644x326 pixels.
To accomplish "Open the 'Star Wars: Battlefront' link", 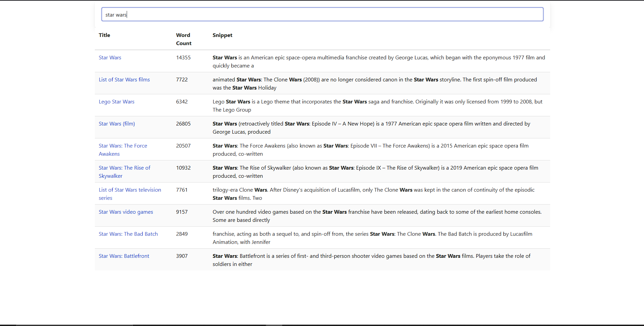I will pyautogui.click(x=124, y=256).
